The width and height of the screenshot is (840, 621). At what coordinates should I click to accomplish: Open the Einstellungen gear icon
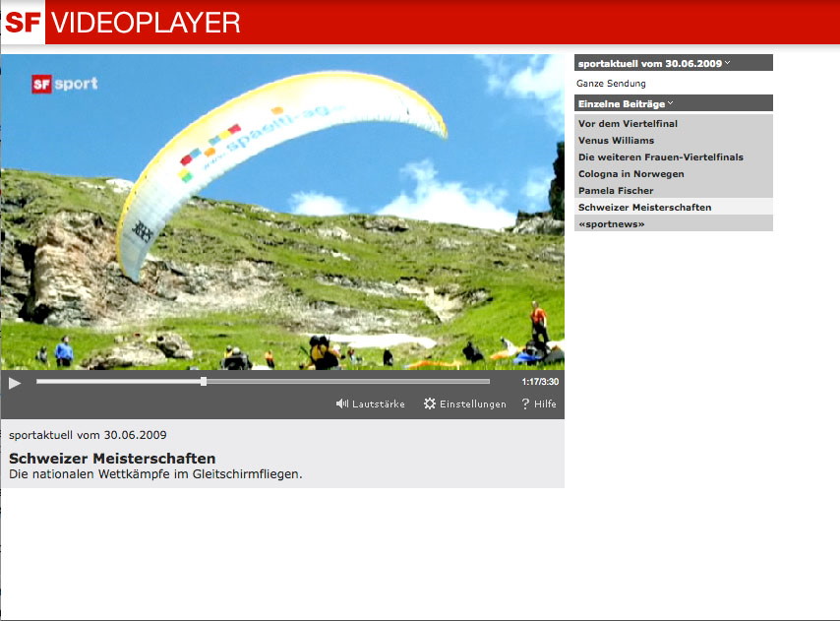tap(430, 404)
